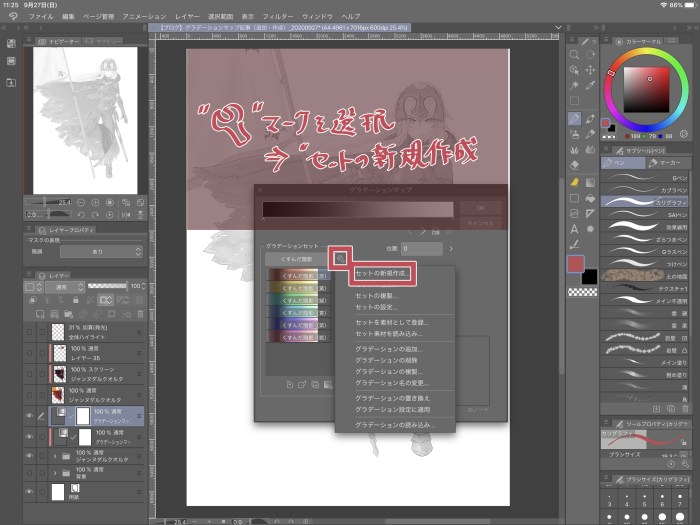Open the フィルター menu
The height and width of the screenshot is (525, 700).
(278, 17)
